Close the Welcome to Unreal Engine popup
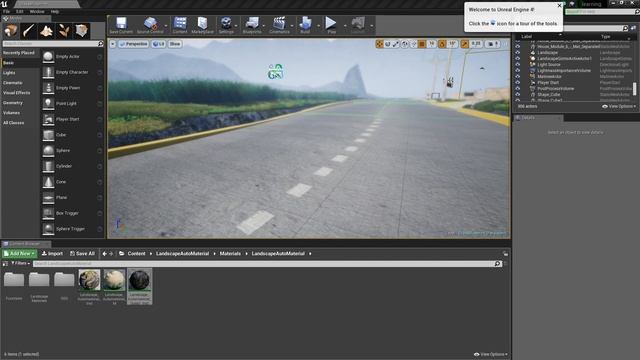Screen dimensions: 640x360 [560, 6]
